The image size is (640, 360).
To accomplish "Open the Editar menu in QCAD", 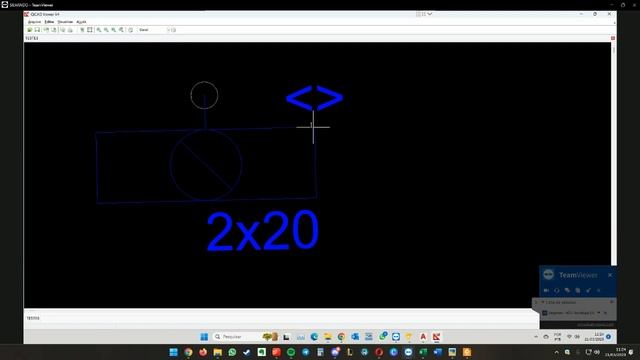I will point(49,22).
